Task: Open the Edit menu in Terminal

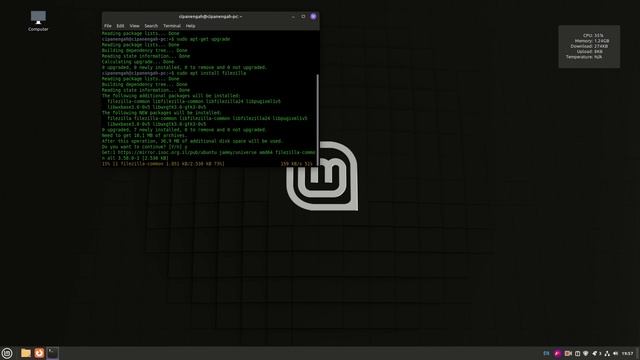Action: coord(120,26)
